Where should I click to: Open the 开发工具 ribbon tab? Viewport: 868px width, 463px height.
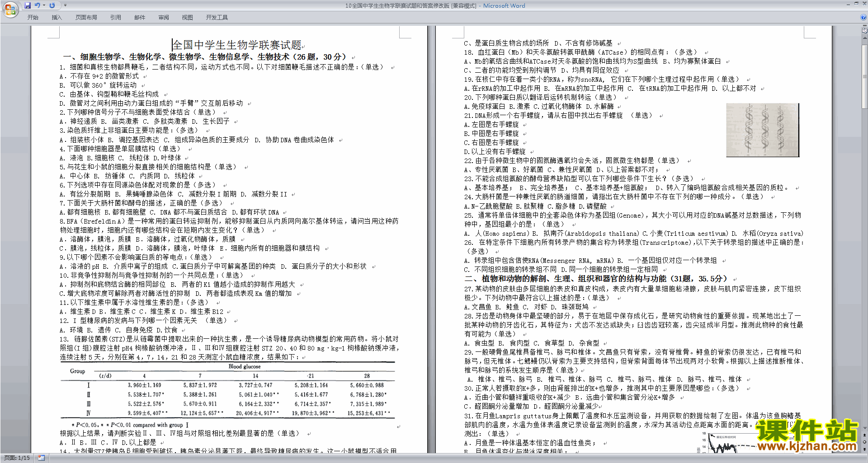217,18
